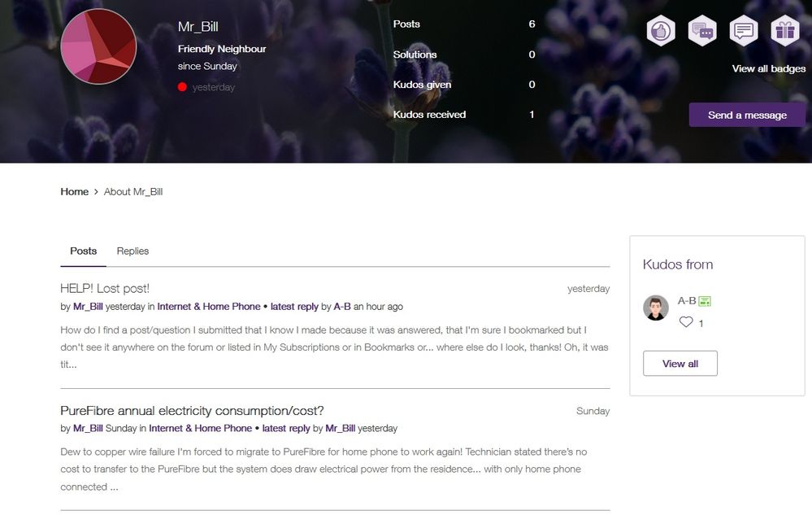Open the "HELP! Lost post!" thread
Image resolution: width=812 pixels, height=515 pixels.
tap(105, 289)
